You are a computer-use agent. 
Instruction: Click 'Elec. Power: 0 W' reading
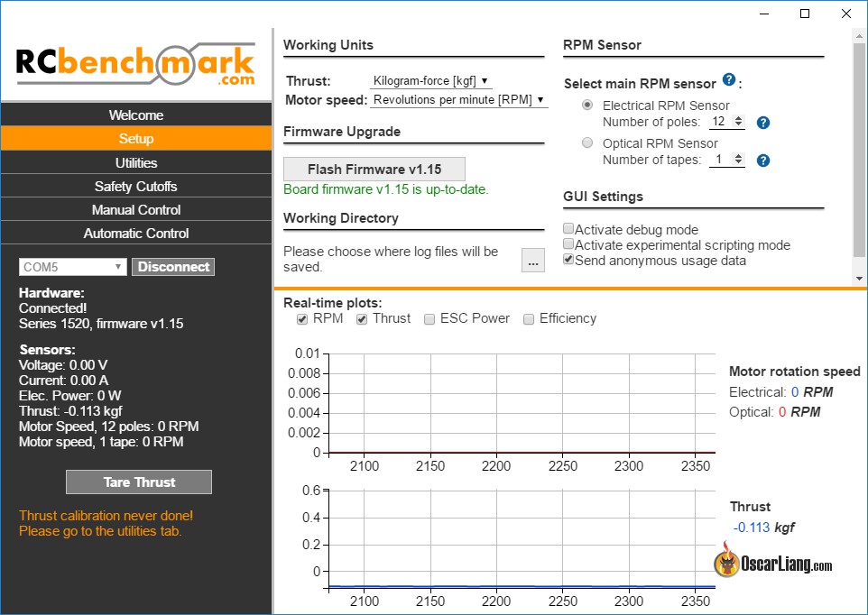pos(69,396)
